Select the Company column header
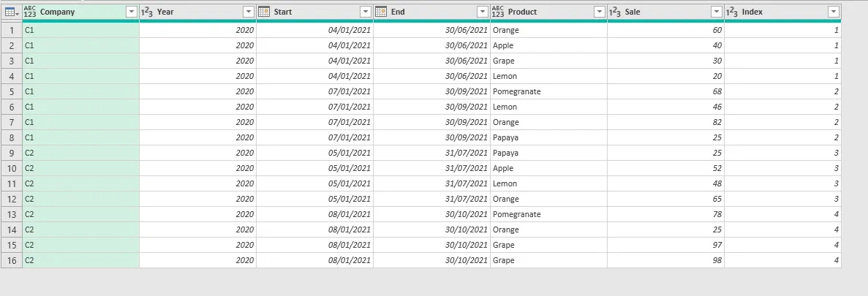The width and height of the screenshot is (868, 296). pyautogui.click(x=81, y=12)
